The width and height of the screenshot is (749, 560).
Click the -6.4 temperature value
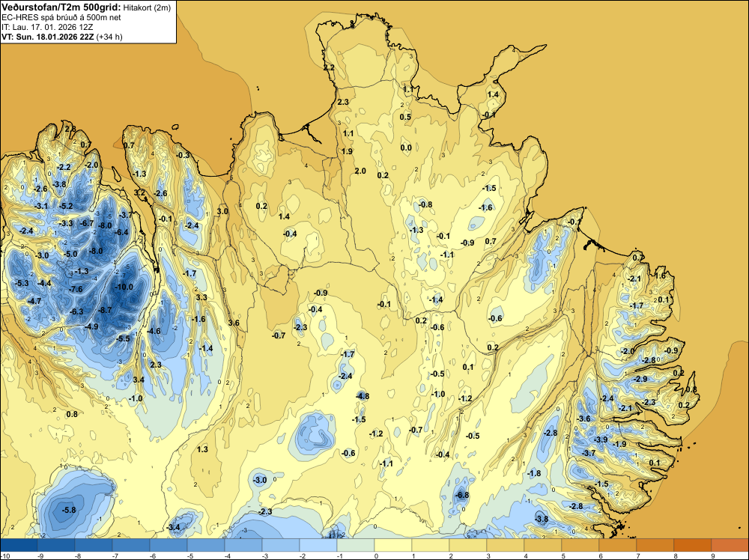click(x=122, y=232)
